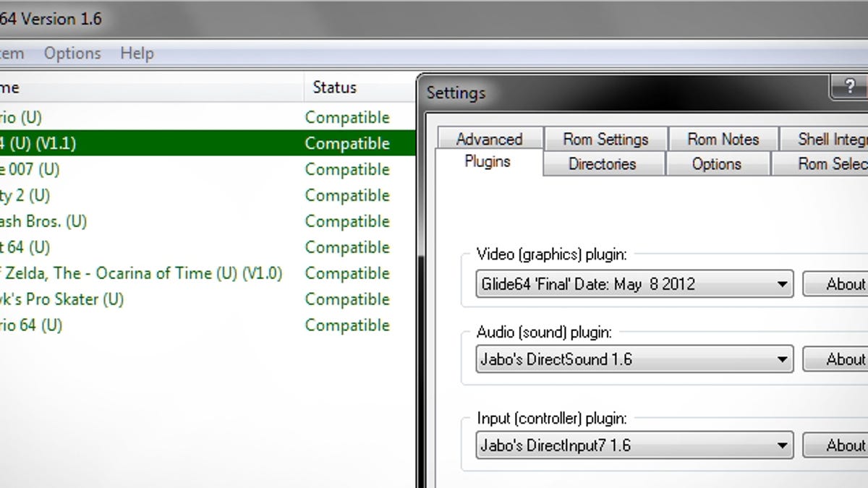Select the highlighted (U) (V1.1) ROM row
The image size is (868, 488).
[208, 143]
